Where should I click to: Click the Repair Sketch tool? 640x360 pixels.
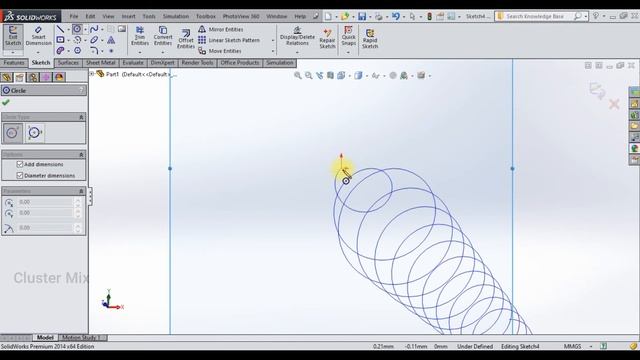327,39
